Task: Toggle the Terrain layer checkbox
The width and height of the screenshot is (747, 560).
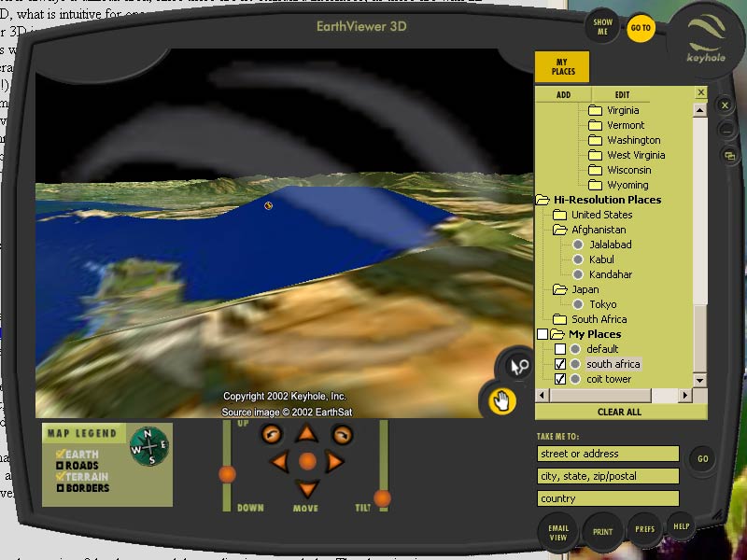Action: 60,476
